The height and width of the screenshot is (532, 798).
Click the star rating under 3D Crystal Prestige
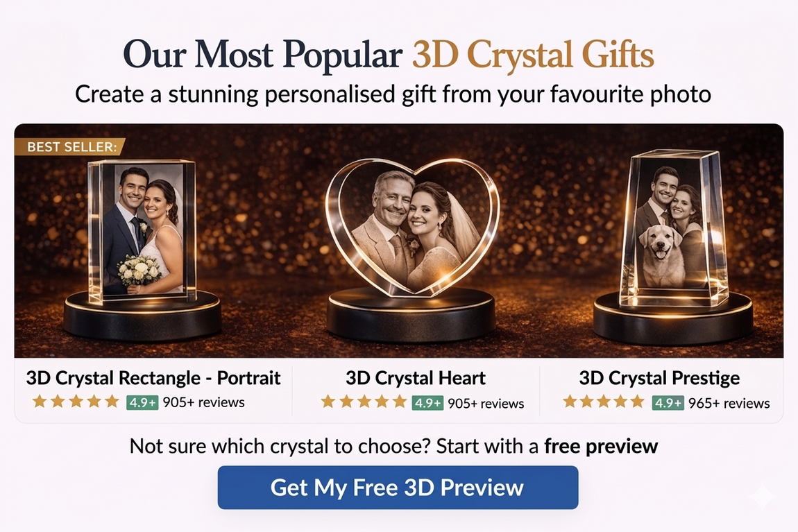pos(604,402)
